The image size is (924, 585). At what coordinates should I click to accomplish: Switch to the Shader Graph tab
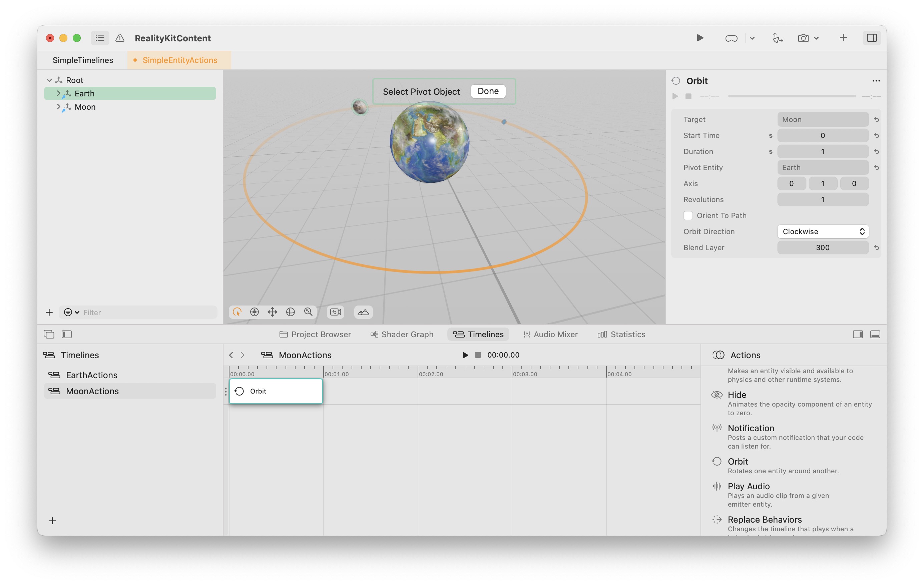(402, 334)
